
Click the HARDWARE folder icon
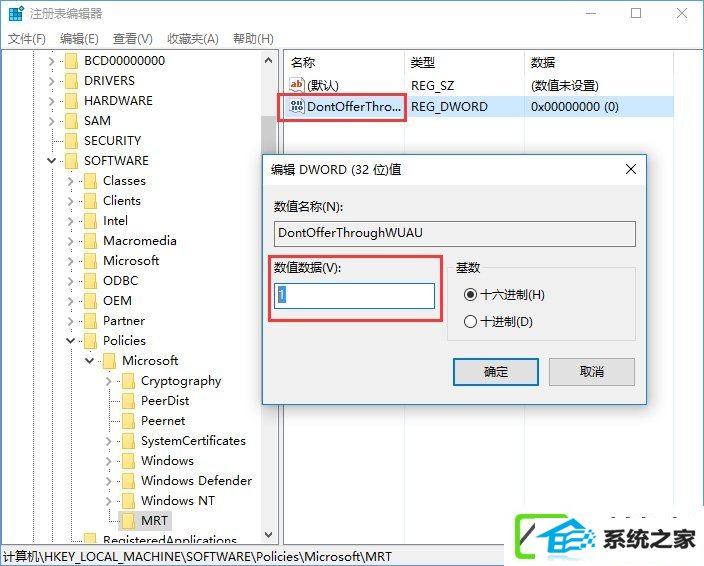(71, 101)
